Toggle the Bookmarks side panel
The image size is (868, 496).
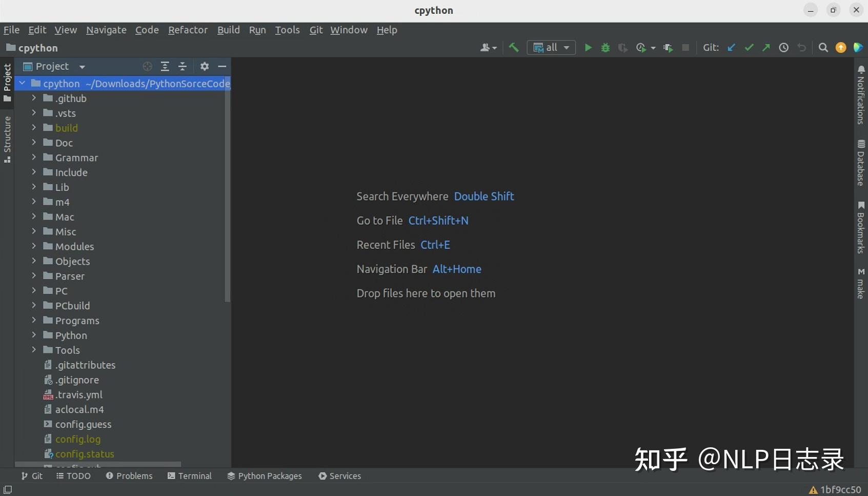pos(861,227)
